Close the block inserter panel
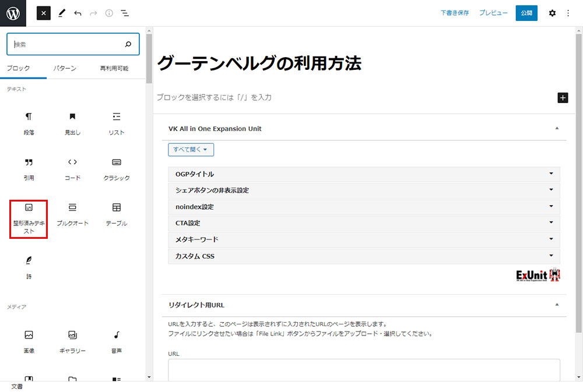Viewport: 583px width, 392px height. point(44,13)
